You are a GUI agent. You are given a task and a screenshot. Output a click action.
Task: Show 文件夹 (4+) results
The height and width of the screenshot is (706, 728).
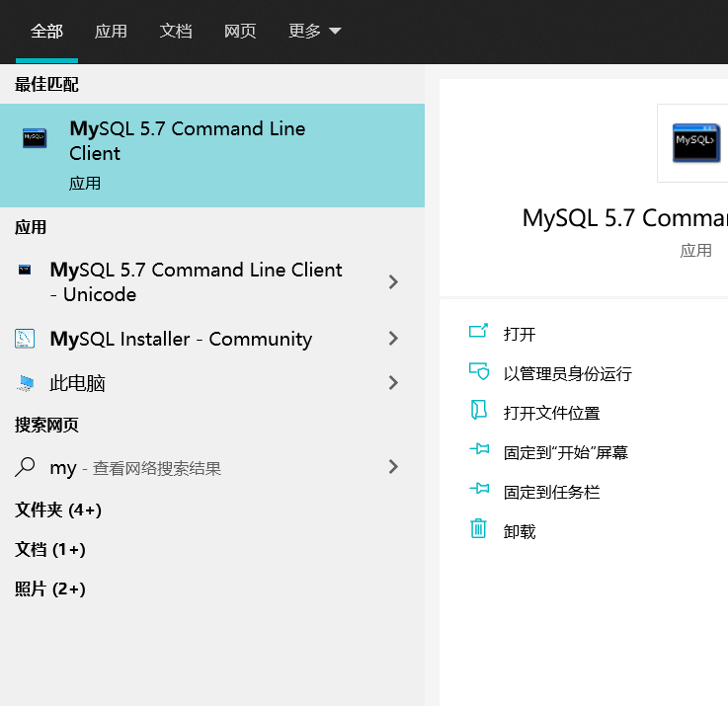(58, 510)
